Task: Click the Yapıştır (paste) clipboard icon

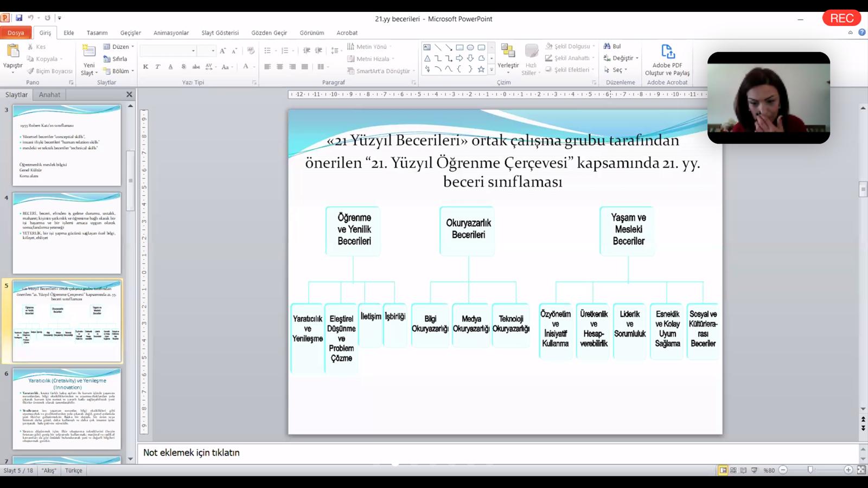Action: [12, 52]
